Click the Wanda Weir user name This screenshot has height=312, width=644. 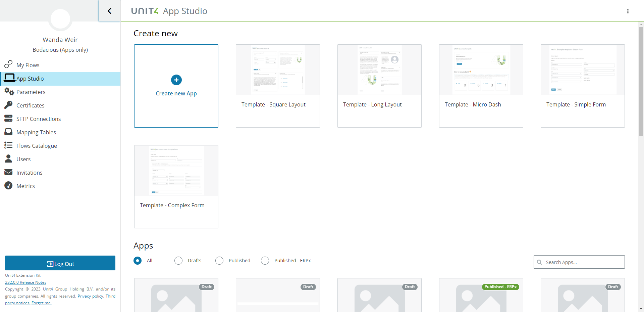60,40
